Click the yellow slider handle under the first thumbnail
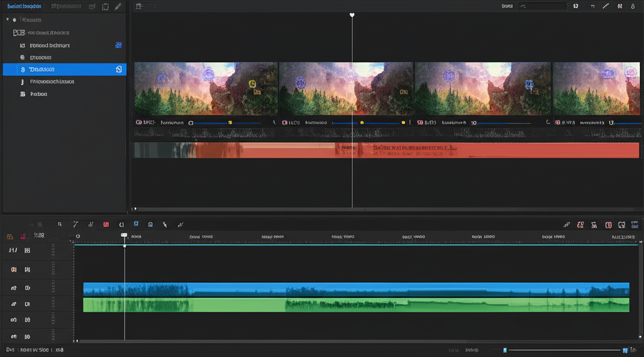Image resolution: width=644 pixels, height=357 pixels. [x=230, y=123]
